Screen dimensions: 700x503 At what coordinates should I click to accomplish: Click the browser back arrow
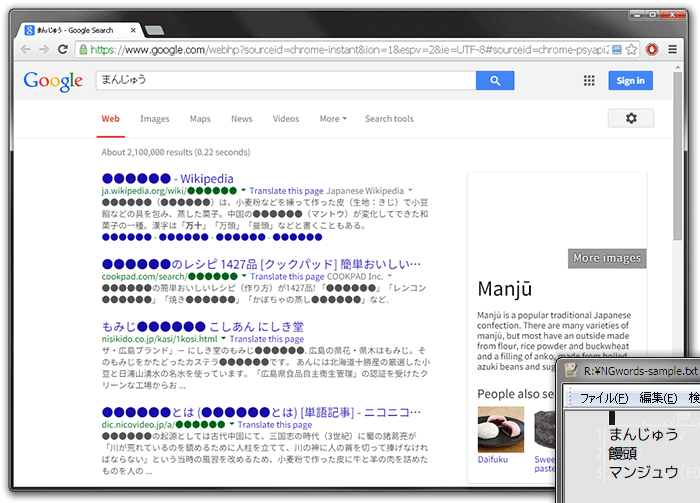(x=25, y=49)
